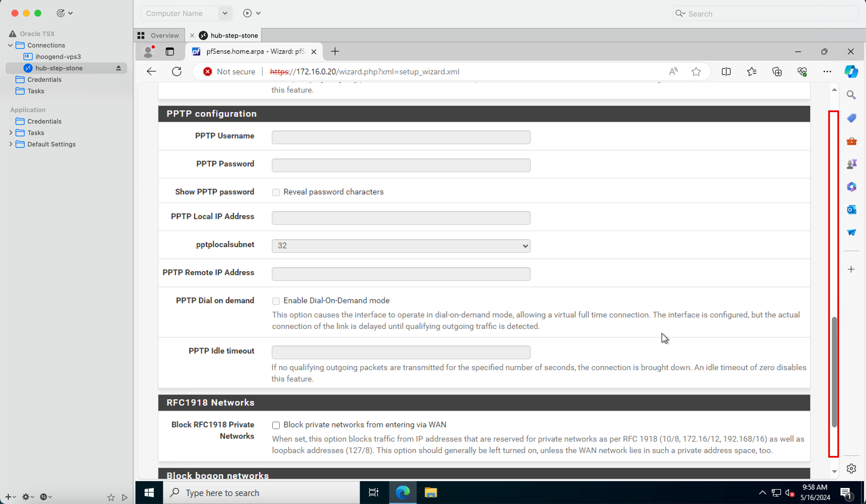Select ihoogend-vps3 connection
The image size is (866, 504).
pos(58,57)
